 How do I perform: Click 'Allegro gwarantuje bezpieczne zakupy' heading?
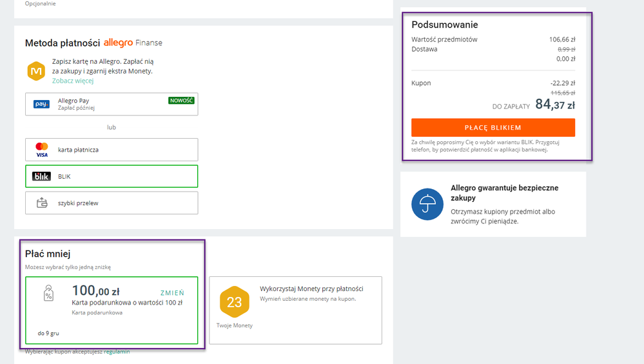click(x=505, y=193)
